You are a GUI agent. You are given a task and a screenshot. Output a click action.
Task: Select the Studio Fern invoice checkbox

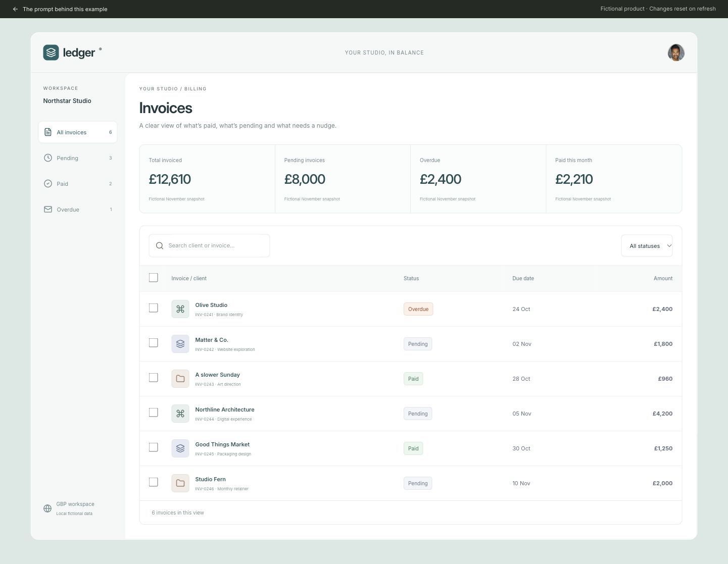[x=154, y=482]
